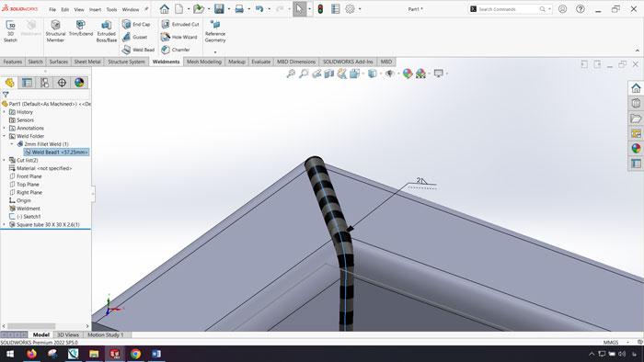Screen dimensions: 644x362
Task: Launch the Hole Wizard
Action: click(x=179, y=37)
